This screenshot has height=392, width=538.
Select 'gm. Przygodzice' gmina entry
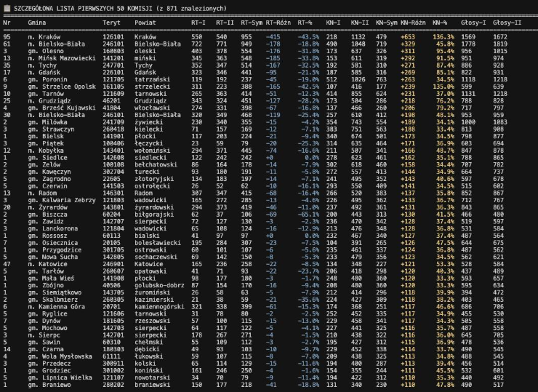tap(55, 250)
